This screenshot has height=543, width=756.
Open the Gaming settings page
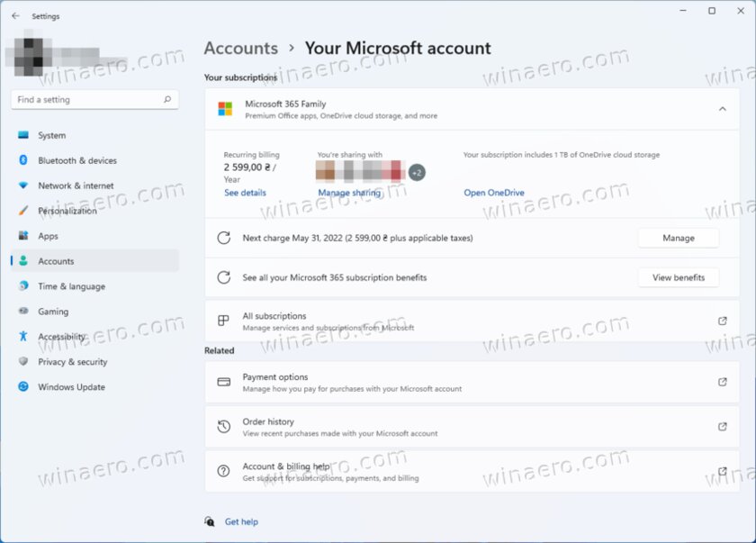click(94, 312)
